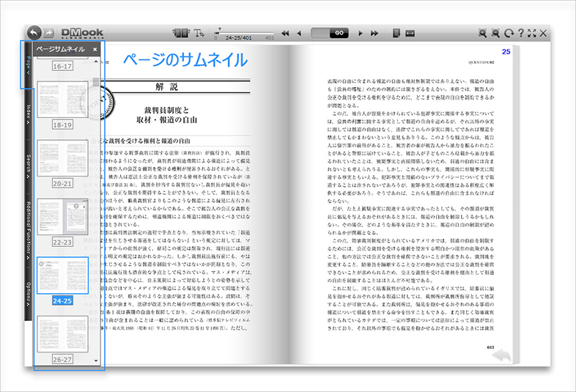Toggle fullscreen mode
The width and height of the screenshot is (576, 392).
532,33
